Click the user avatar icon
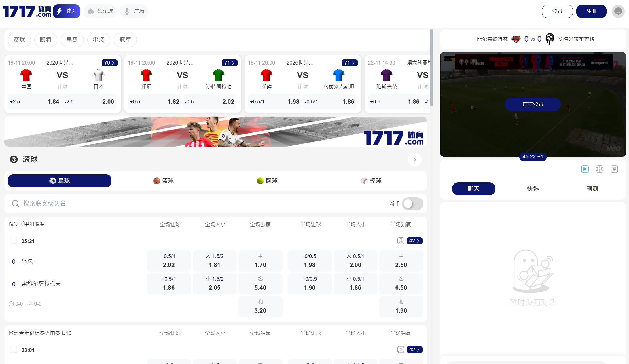 coord(618,11)
